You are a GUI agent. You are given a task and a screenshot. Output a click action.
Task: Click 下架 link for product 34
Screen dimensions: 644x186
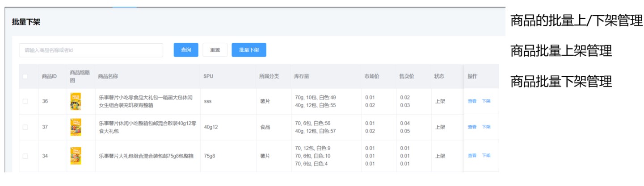coord(486,156)
